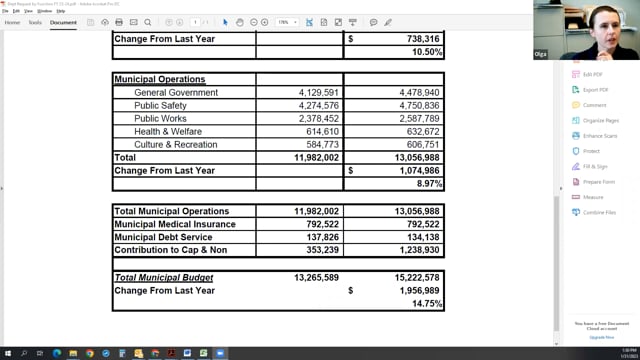This screenshot has width=640, height=360.
Task: Click the Municipal Operations heading
Action: tap(160, 79)
